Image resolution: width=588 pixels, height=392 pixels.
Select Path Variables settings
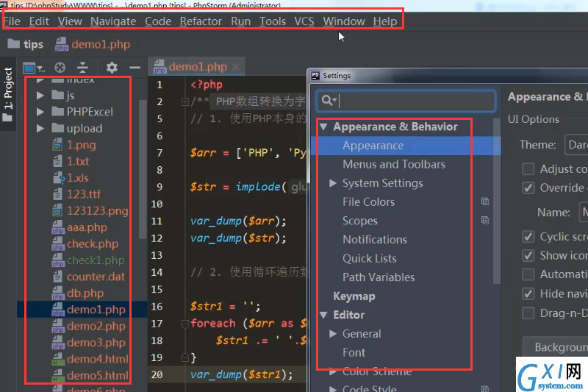pyautogui.click(x=379, y=277)
